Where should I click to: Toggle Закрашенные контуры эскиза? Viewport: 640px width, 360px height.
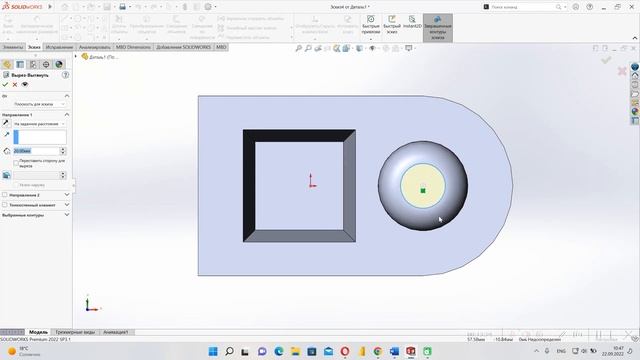coord(438,28)
